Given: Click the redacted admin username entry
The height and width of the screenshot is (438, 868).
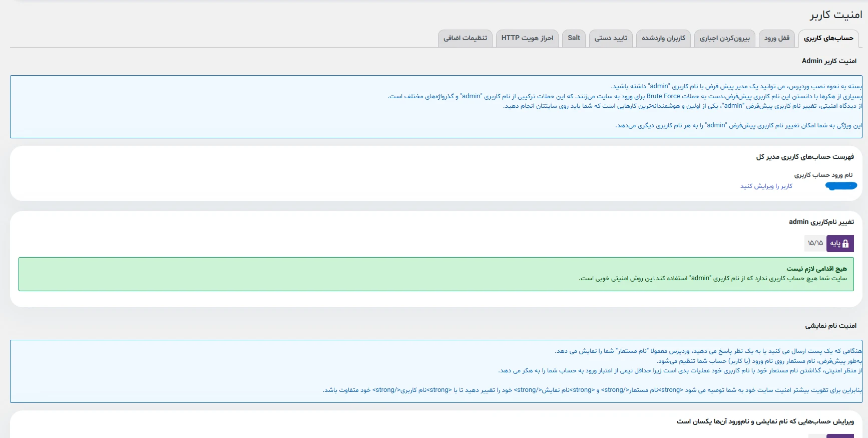Looking at the screenshot, I should click(841, 186).
